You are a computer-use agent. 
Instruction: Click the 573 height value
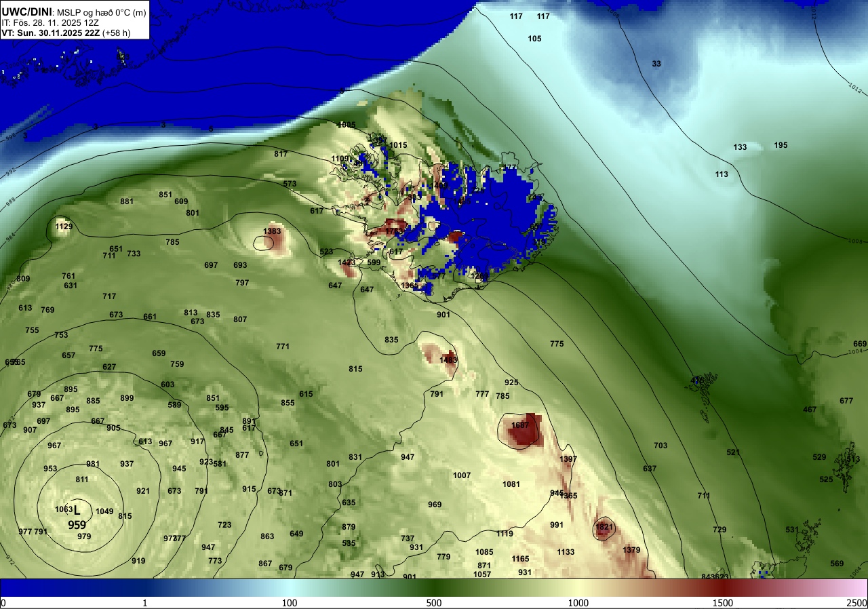(290, 184)
